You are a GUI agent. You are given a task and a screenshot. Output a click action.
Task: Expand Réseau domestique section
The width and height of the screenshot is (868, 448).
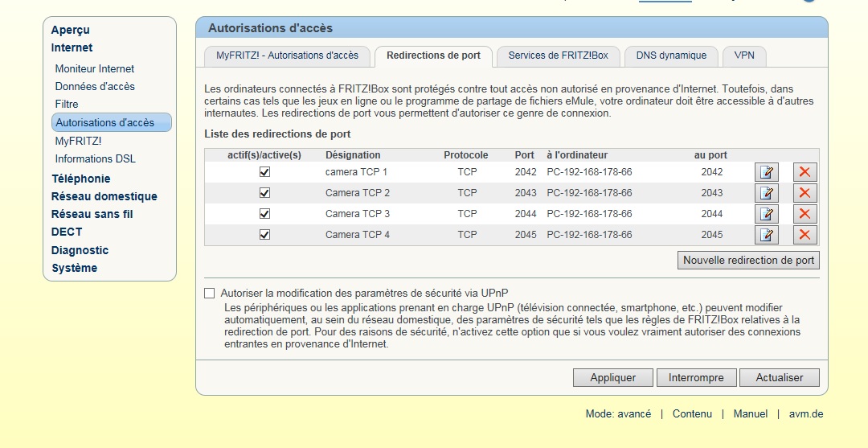tap(104, 196)
